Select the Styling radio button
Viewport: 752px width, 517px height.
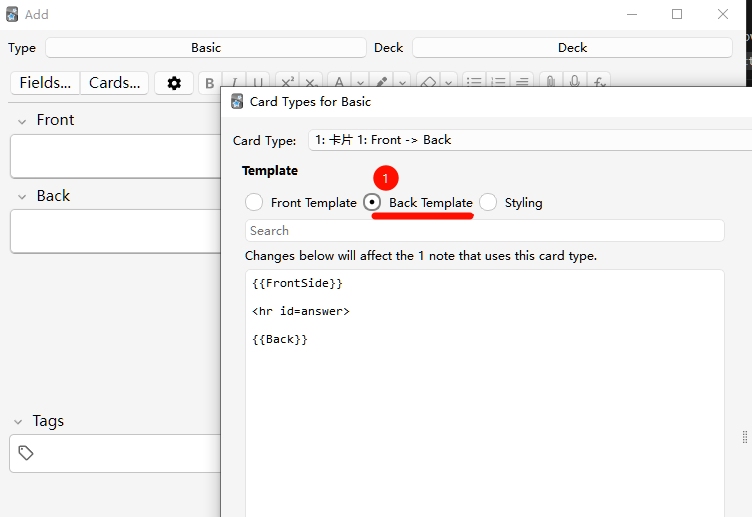488,202
